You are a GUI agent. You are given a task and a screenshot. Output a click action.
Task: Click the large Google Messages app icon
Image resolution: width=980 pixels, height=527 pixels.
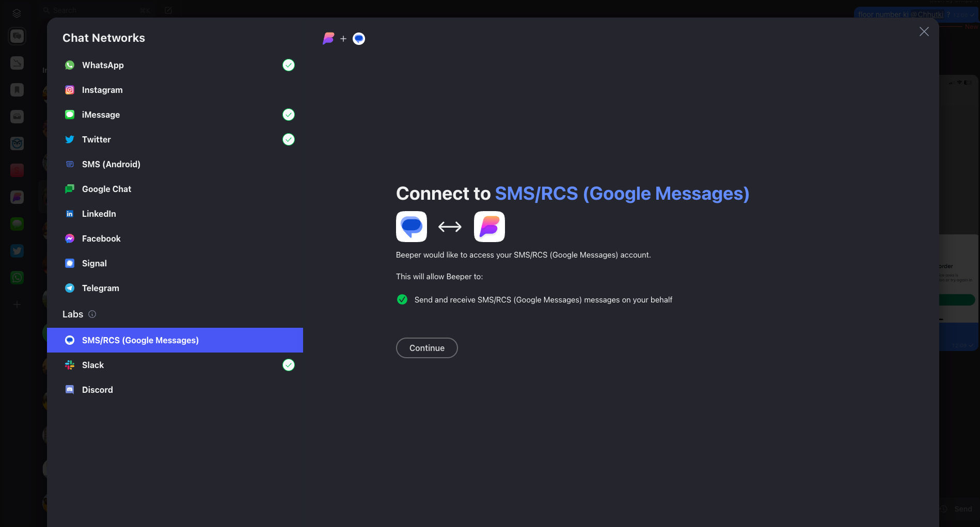[x=412, y=227]
